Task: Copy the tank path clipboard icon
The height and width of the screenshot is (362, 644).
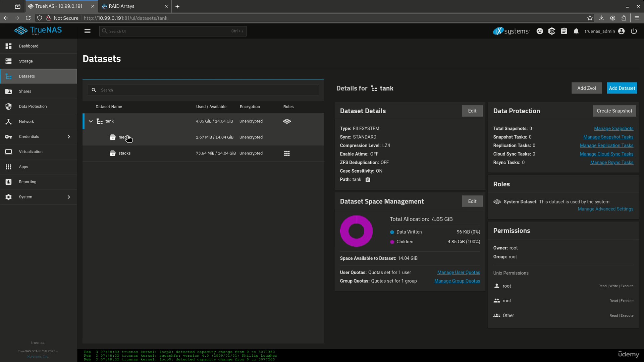Action: tap(368, 180)
